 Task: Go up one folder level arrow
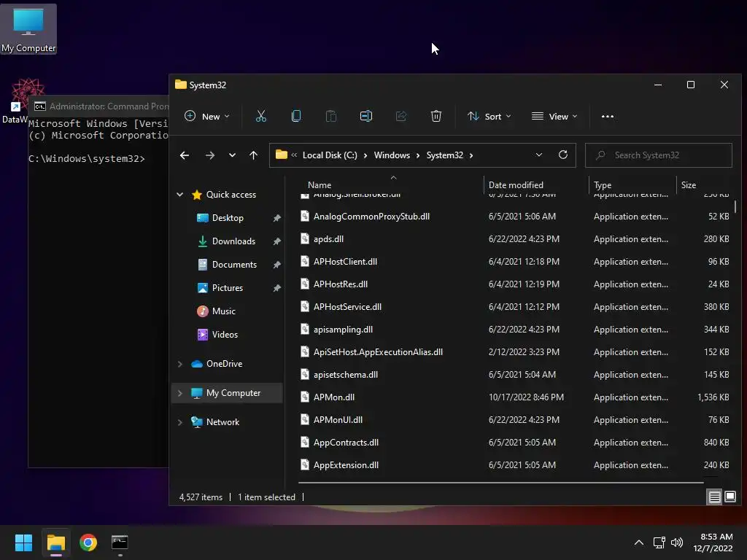(253, 155)
